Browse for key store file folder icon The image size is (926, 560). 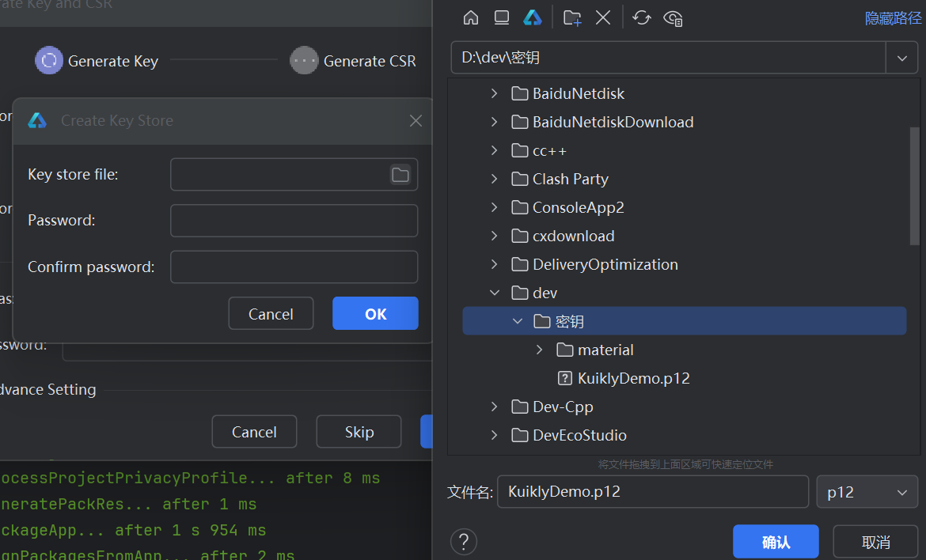400,175
